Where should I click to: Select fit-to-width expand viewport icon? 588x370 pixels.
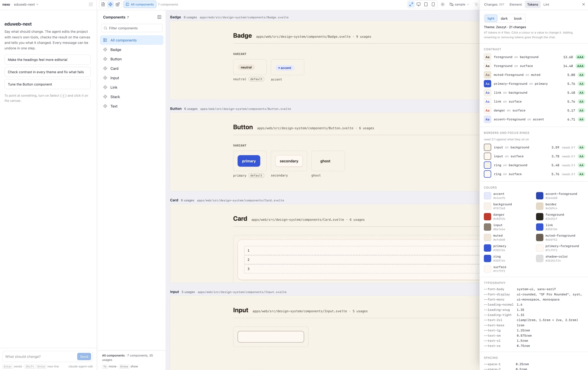[x=411, y=4]
